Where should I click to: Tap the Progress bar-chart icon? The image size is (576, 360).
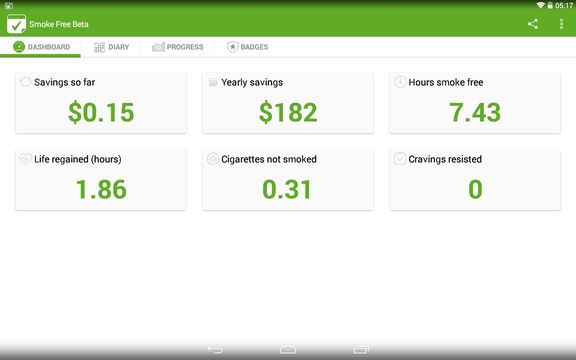click(x=158, y=47)
